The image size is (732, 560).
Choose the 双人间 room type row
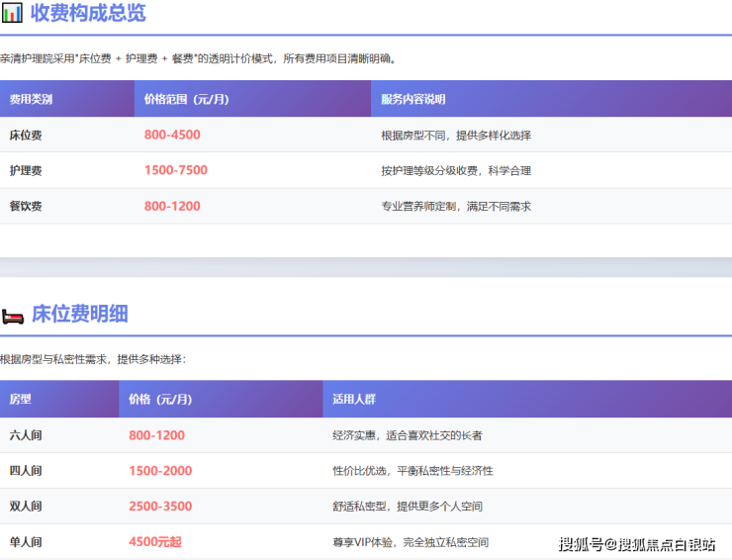(26, 507)
